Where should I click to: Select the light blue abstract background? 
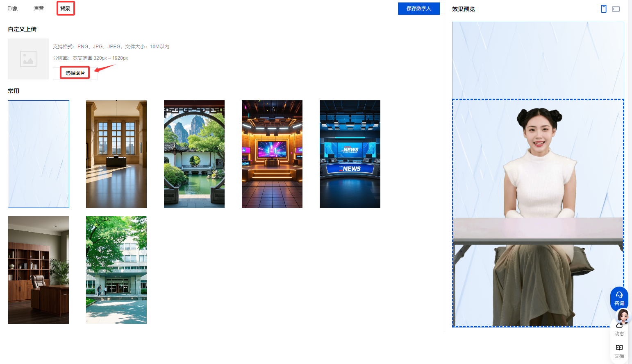point(39,154)
